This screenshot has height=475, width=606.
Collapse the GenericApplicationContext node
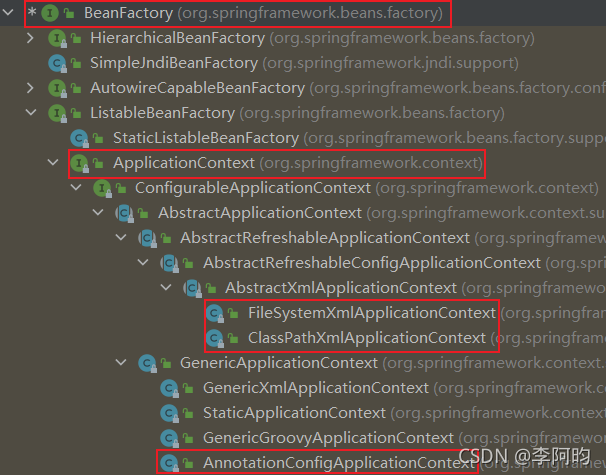[x=121, y=362]
